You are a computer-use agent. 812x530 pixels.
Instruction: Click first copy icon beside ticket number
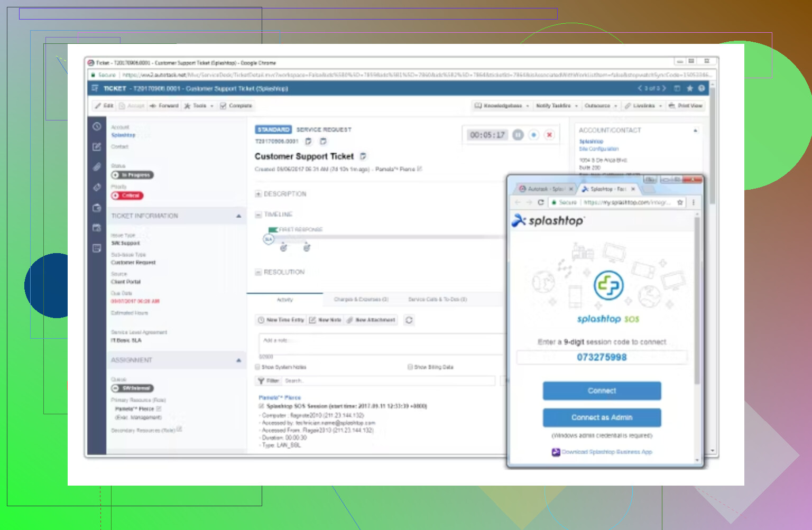(309, 141)
